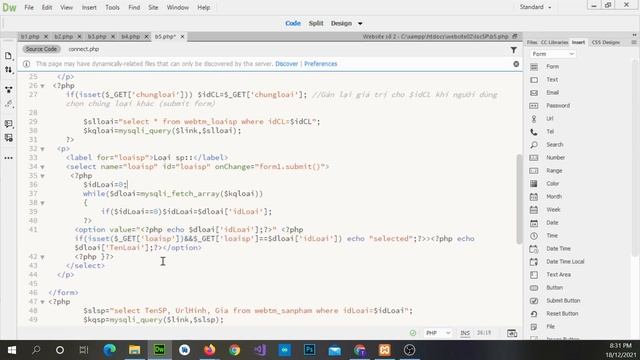The image size is (640, 360).
Task: Open File Explorer from taskbar
Action: pos(134,350)
